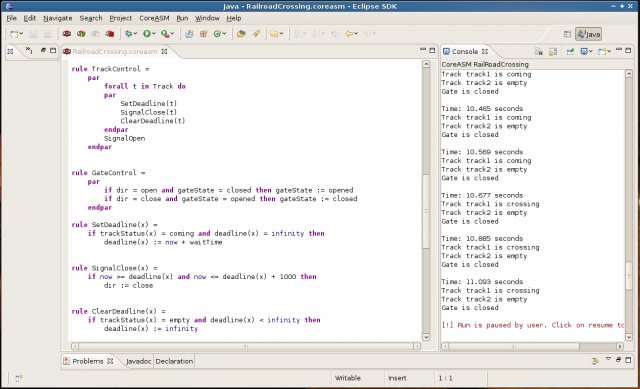Click the green Run button icon
640x389 pixels.
[147, 34]
